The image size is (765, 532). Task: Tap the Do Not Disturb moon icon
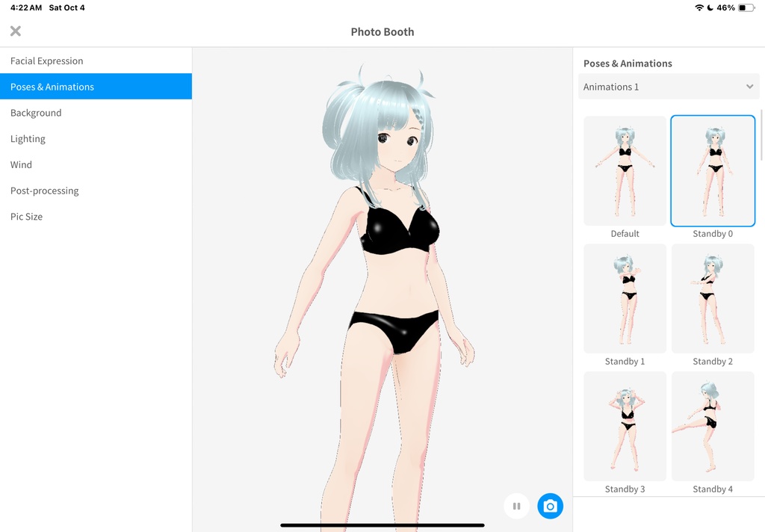[x=711, y=7]
